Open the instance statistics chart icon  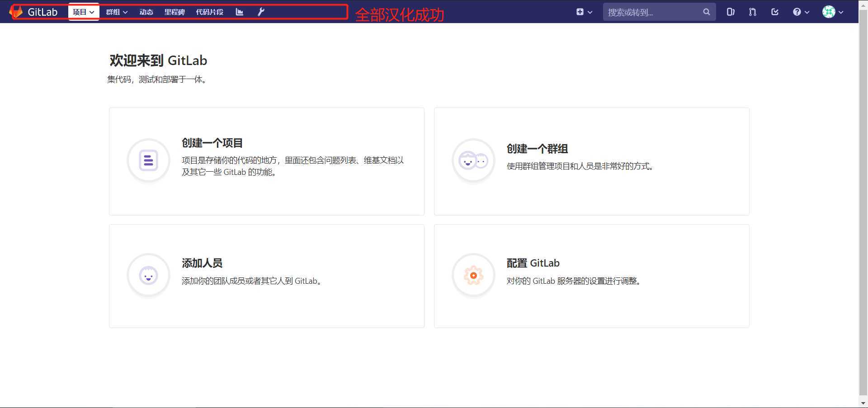(240, 12)
